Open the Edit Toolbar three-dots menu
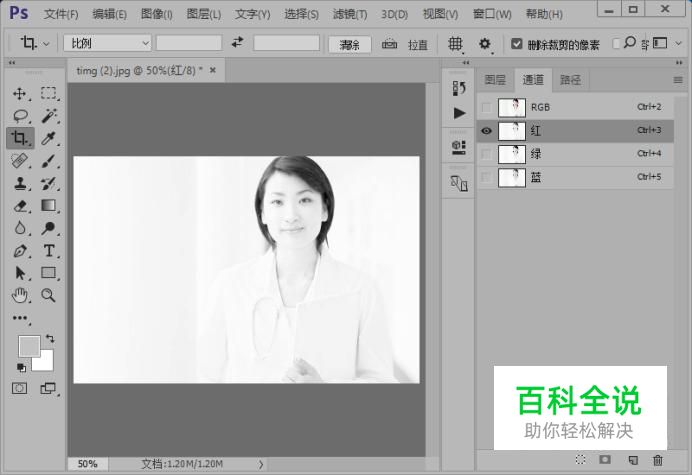 [20, 318]
